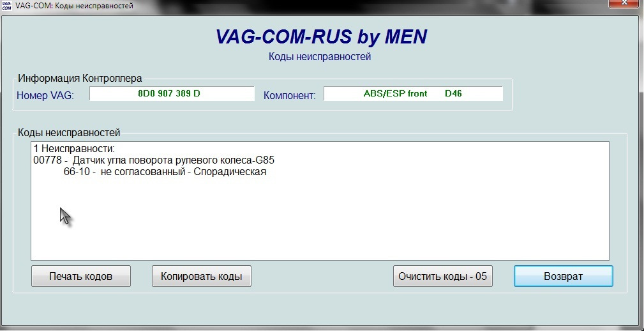
Task: Click the Коды неисправностей group box label
Action: pos(69,133)
